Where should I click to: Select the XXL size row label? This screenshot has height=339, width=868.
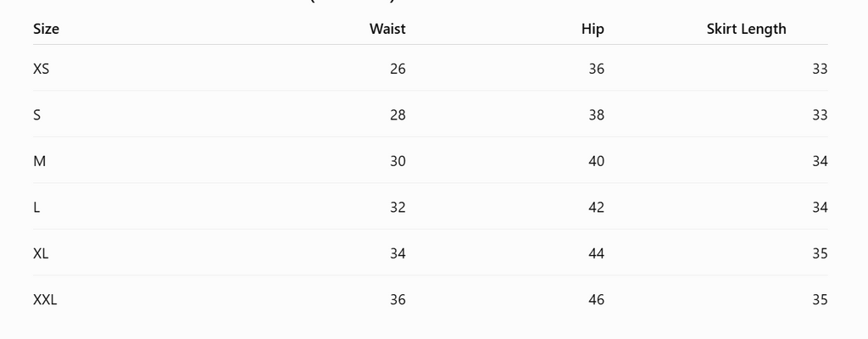pos(45,300)
